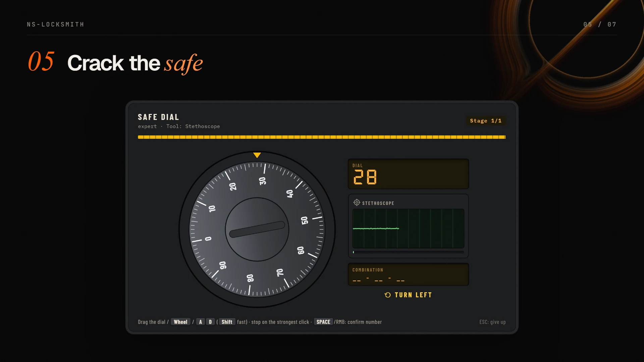This screenshot has height=362, width=644.
Task: Click the 05 / 07 page counter
Action: [600, 24]
